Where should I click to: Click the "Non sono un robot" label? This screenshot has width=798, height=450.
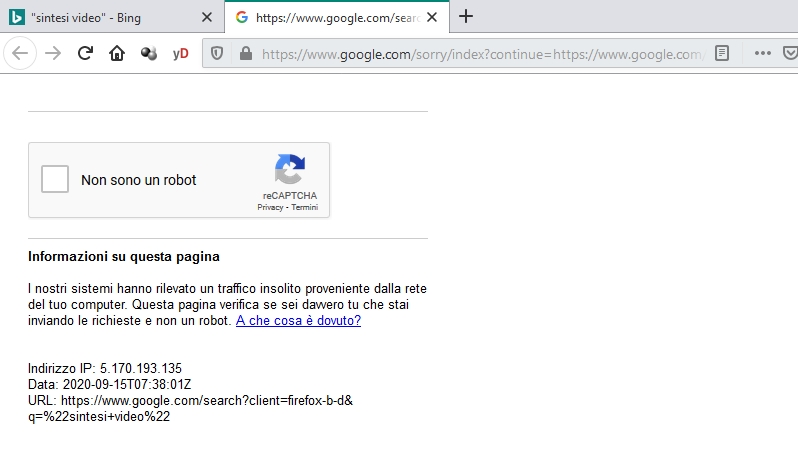[x=138, y=180]
